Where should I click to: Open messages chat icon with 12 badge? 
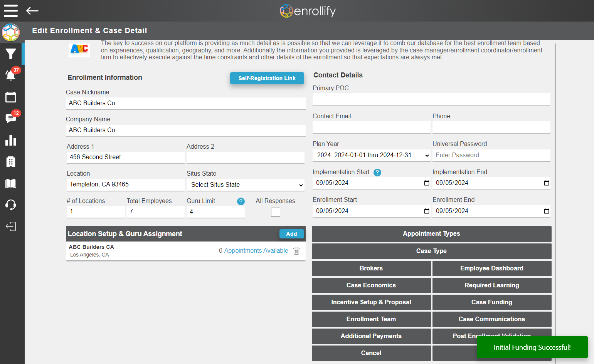[11, 118]
